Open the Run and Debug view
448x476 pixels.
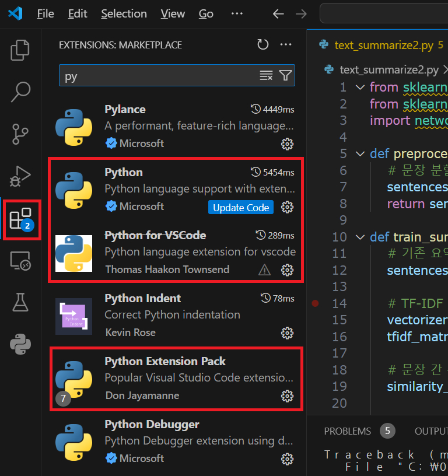point(20,176)
